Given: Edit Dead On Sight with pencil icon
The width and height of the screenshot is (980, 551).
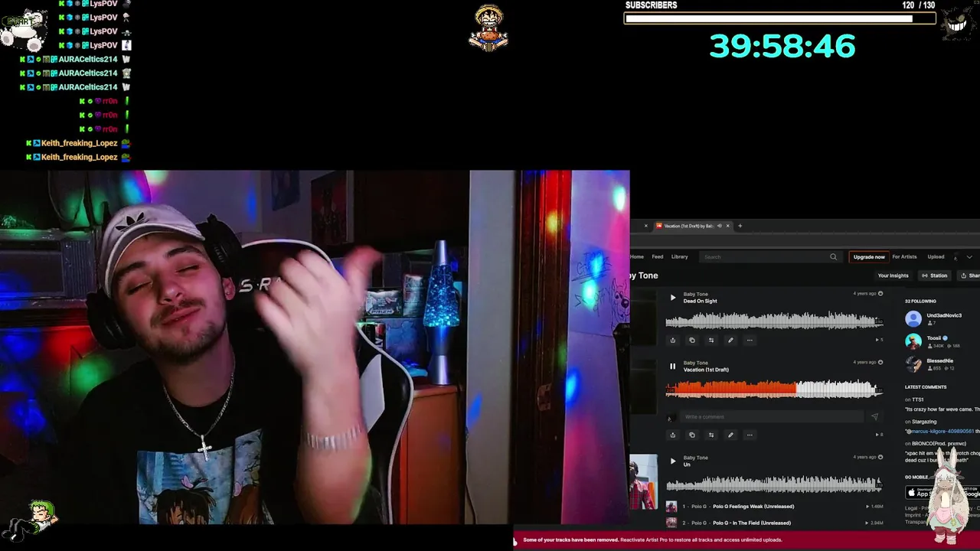Looking at the screenshot, I should [x=730, y=340].
